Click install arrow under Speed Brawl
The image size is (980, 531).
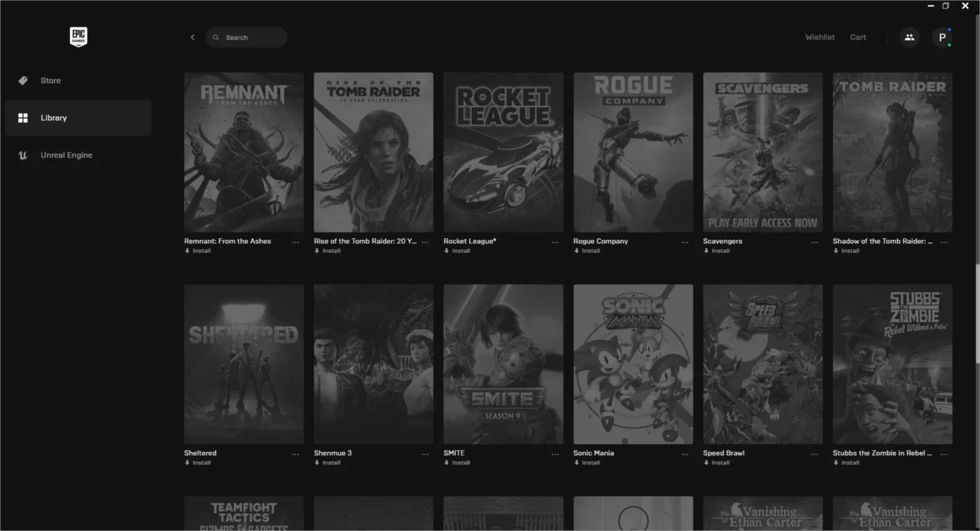click(706, 462)
